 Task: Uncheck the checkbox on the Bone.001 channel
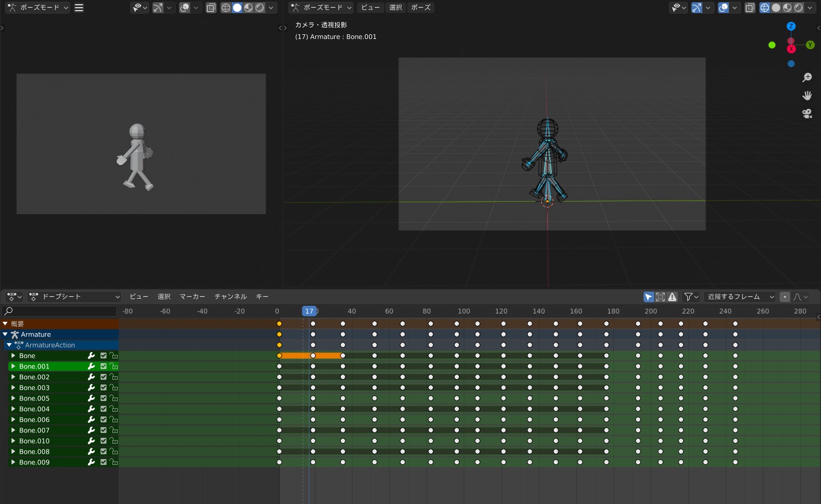[104, 367]
